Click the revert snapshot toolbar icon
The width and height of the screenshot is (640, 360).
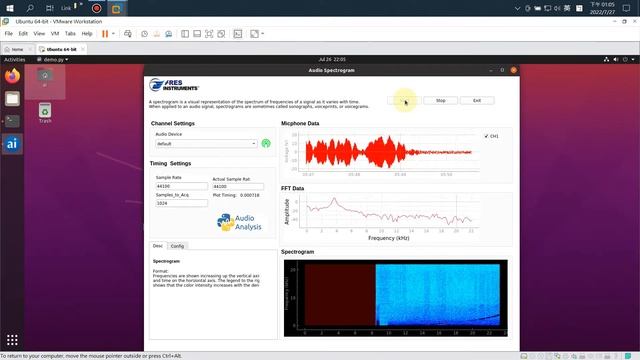click(x=156, y=34)
